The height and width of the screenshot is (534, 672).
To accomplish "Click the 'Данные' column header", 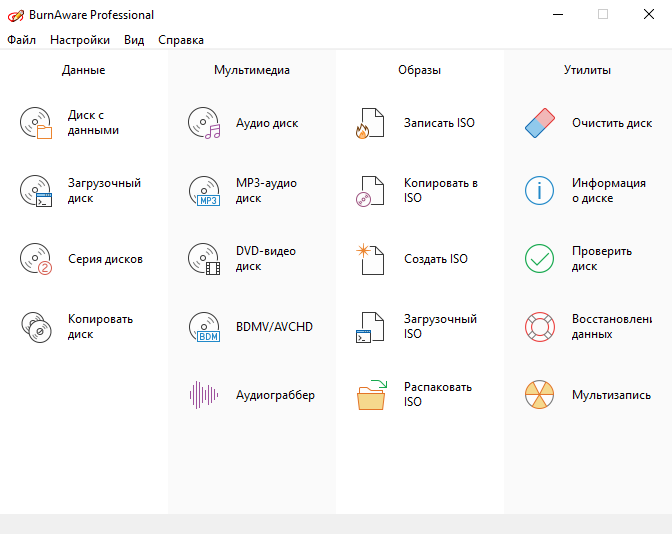I will pyautogui.click(x=84, y=70).
